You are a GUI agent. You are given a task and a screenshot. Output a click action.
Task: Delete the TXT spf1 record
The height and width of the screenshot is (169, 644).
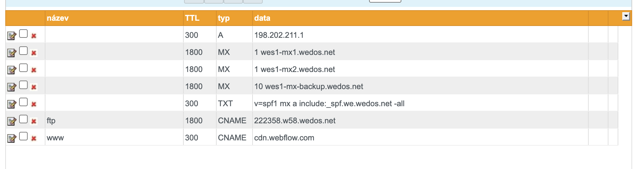pyautogui.click(x=34, y=104)
